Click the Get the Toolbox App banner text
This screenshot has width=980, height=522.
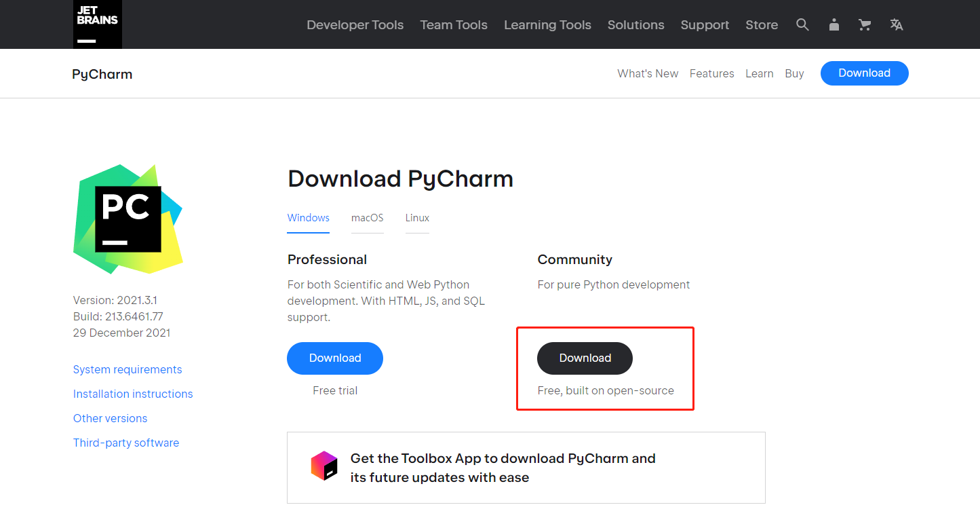[503, 468]
